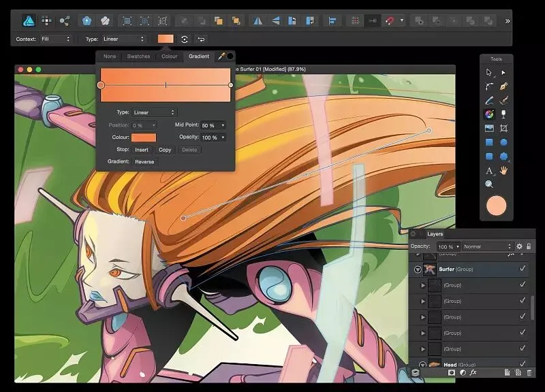Click the Insert stop button
This screenshot has height=392, width=545.
(142, 150)
